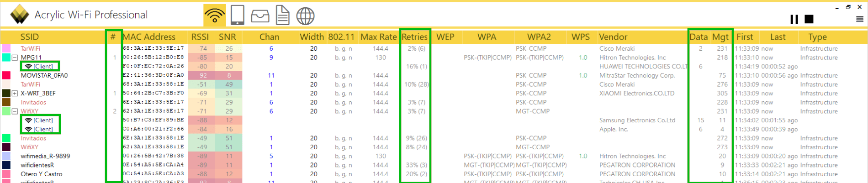The image size is (868, 183).
Task: Click the color swatch for wificlientesR at 0E:54
Action: tap(6, 165)
